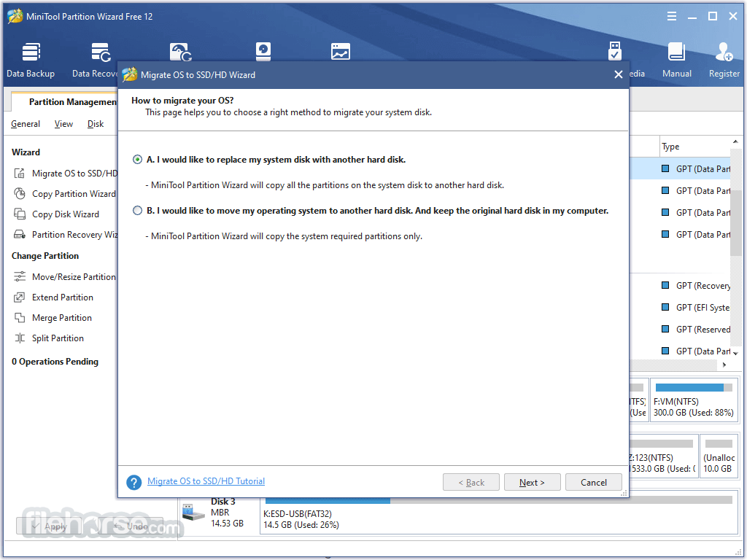This screenshot has width=747, height=560.
Task: Click the Partition Recovery Wizard sidebar icon
Action: [x=19, y=234]
